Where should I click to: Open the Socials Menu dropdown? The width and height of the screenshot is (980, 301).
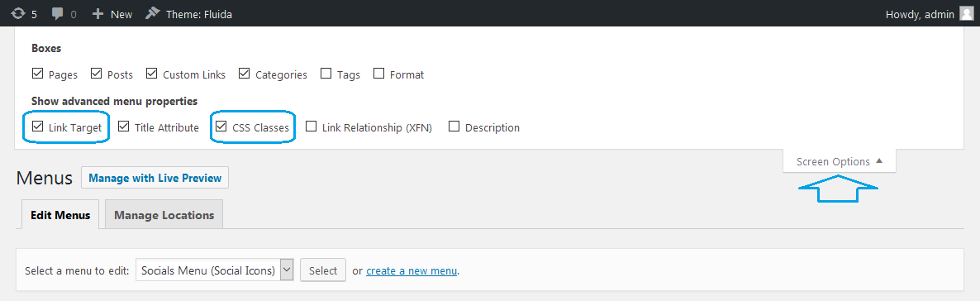(x=214, y=270)
